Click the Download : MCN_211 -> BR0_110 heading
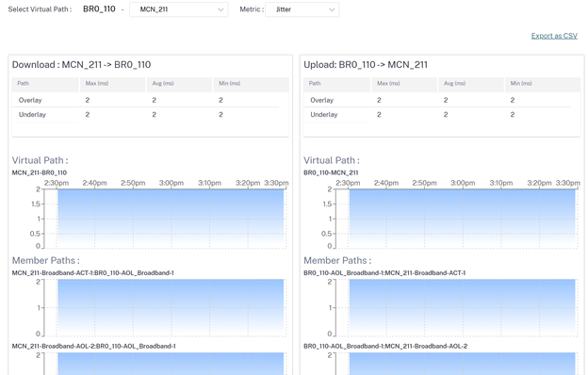 (x=81, y=64)
